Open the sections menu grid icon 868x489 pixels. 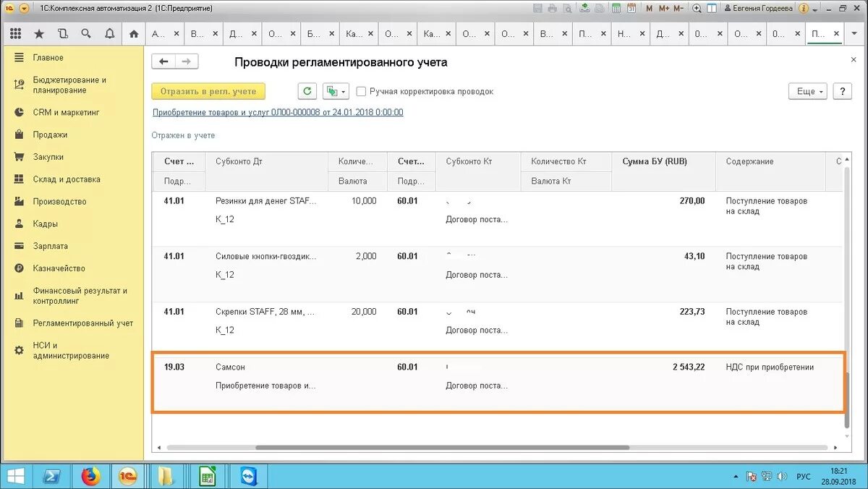[x=16, y=33]
